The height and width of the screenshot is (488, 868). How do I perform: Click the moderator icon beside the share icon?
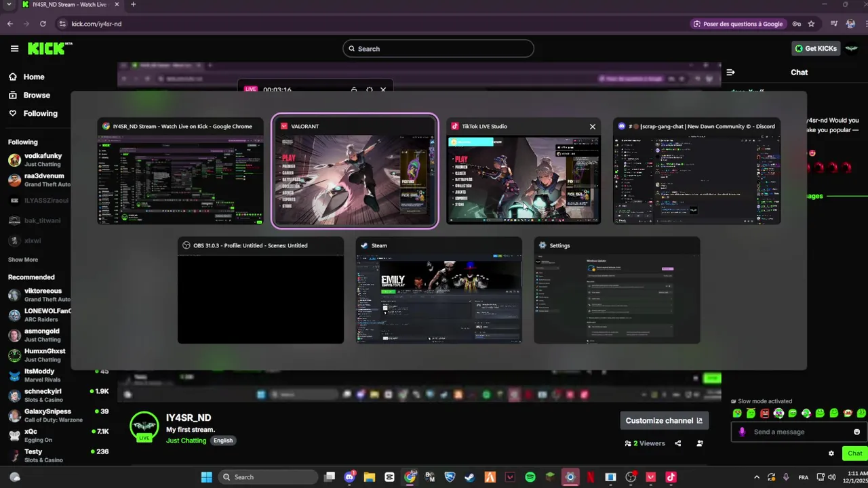click(x=700, y=443)
